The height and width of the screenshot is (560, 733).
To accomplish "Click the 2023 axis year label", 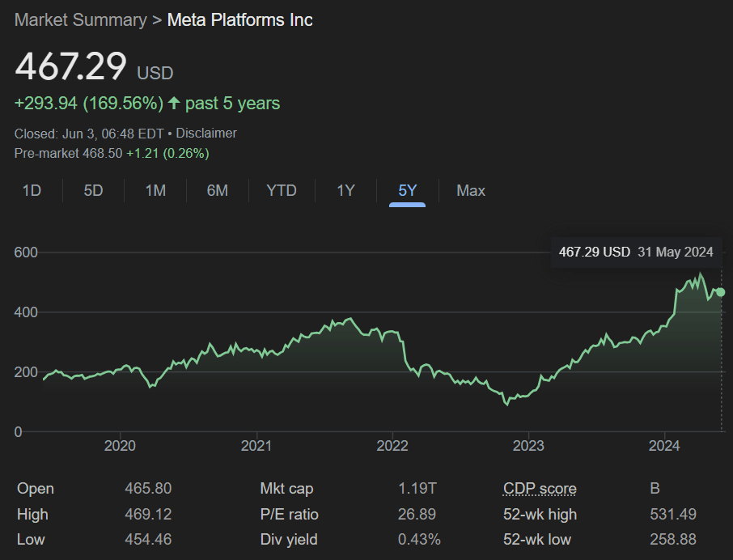I will coord(528,445).
